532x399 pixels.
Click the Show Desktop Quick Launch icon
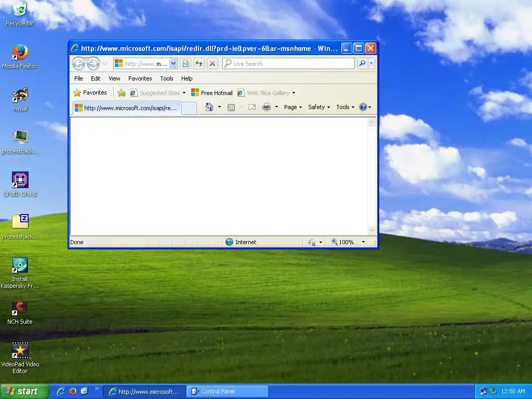coord(84,391)
